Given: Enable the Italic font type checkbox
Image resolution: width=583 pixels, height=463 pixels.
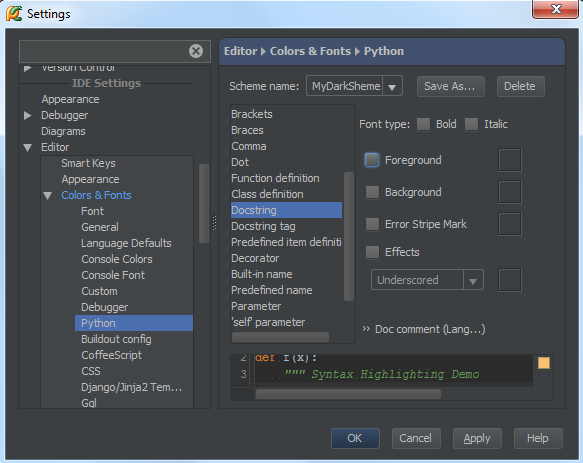Looking at the screenshot, I should (x=471, y=124).
